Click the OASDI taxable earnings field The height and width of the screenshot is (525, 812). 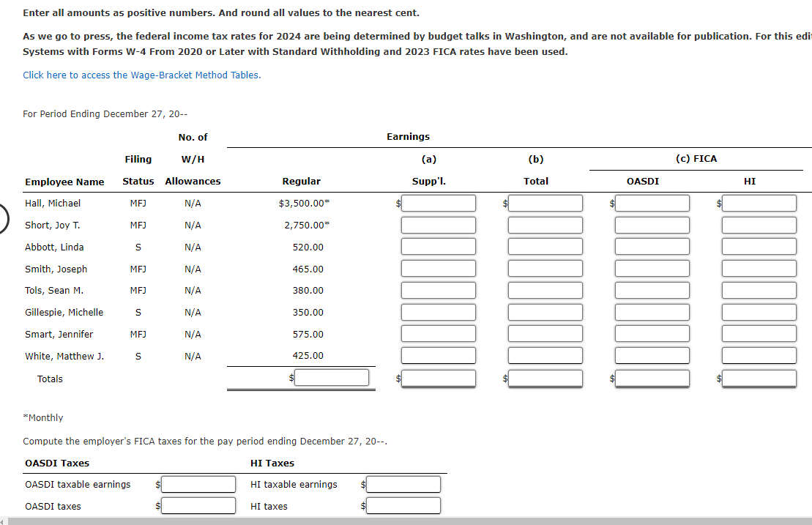click(198, 484)
